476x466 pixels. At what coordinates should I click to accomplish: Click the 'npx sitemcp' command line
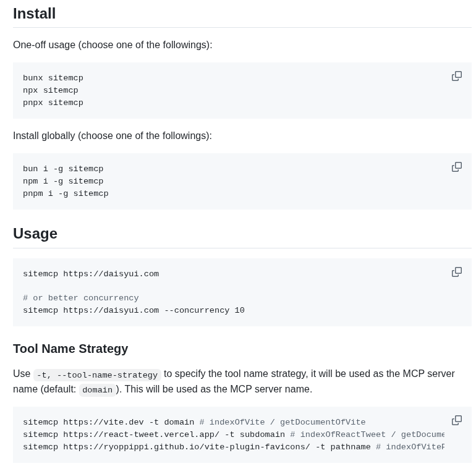51,90
